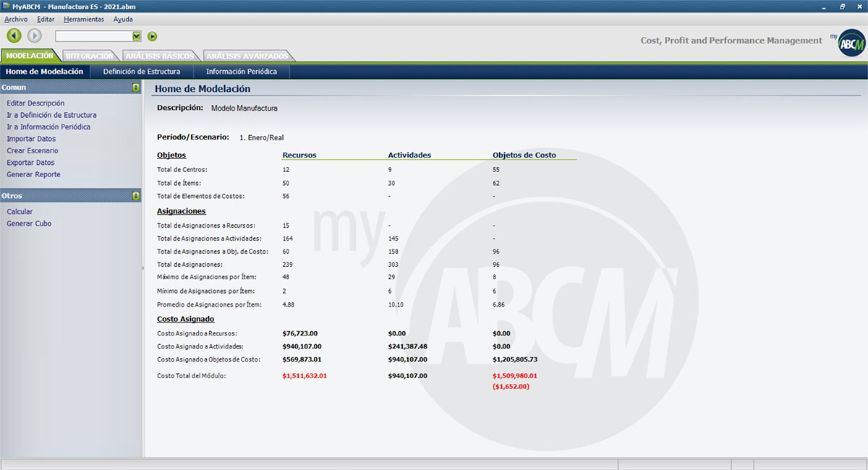Screen dimensions: 868x470
Task: Go back with the green back arrow
Action: coord(14,35)
